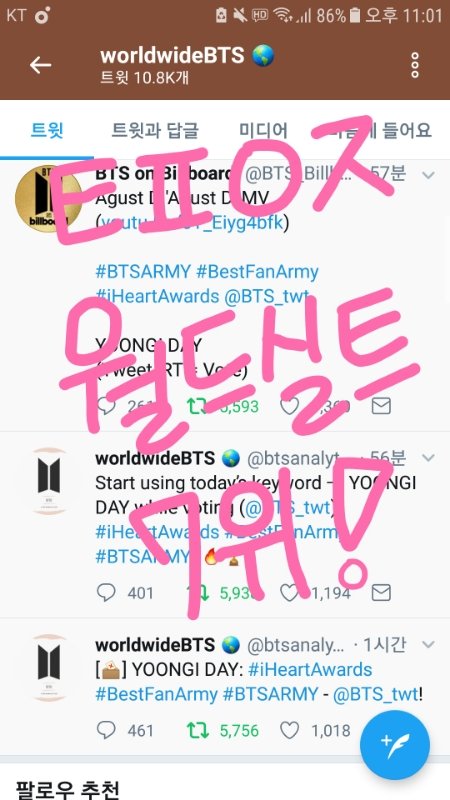Image resolution: width=450 pixels, height=800 pixels.
Task: Open the #iHeartAwards hashtag in bottom tweet
Action: click(x=310, y=669)
